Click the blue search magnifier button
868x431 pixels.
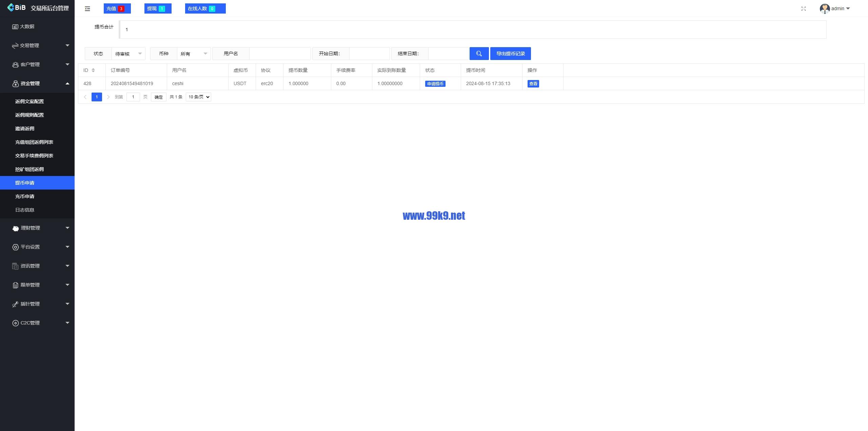[479, 54]
